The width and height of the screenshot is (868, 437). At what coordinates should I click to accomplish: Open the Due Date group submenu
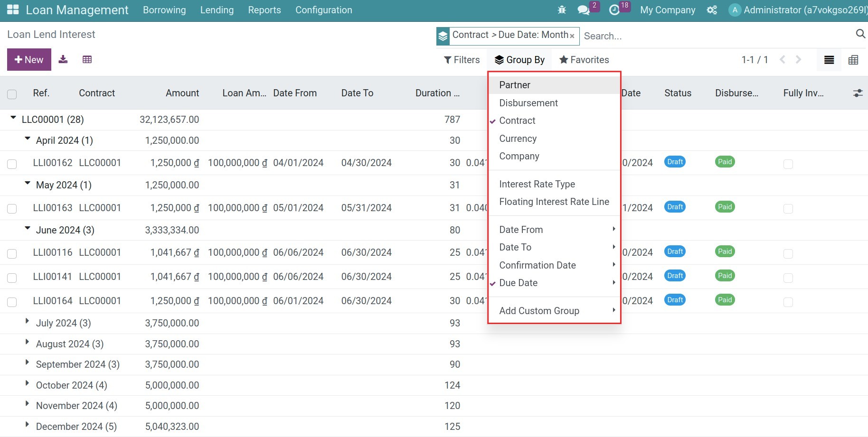(x=554, y=283)
